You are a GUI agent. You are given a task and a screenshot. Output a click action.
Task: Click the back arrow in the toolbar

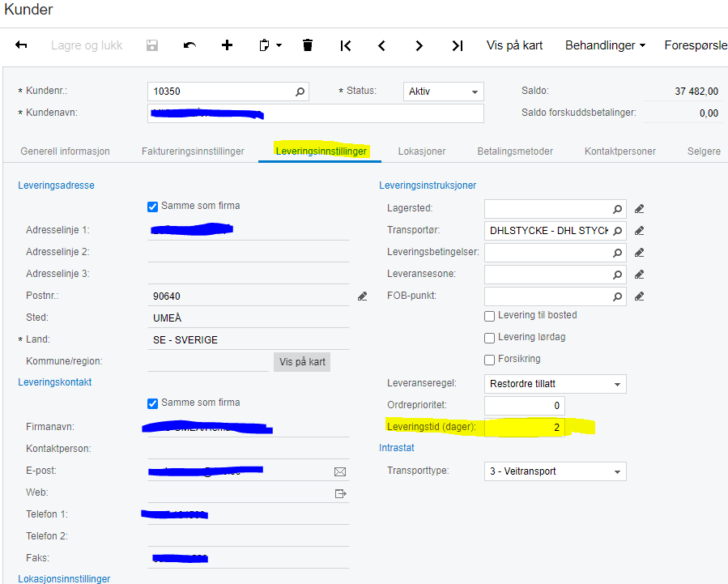point(21,45)
